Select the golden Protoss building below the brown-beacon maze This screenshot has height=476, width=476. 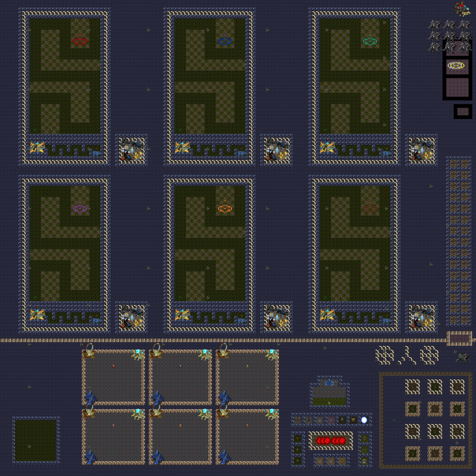328,315
